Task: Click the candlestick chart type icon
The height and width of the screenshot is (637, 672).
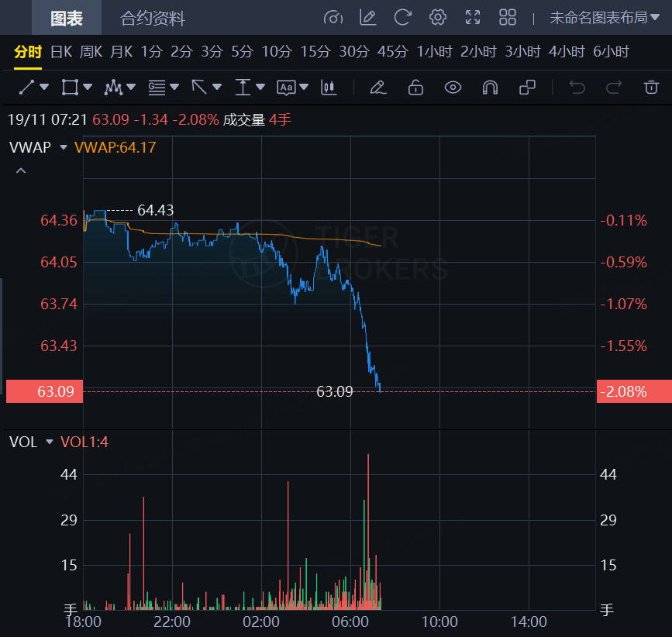Action: tap(329, 88)
